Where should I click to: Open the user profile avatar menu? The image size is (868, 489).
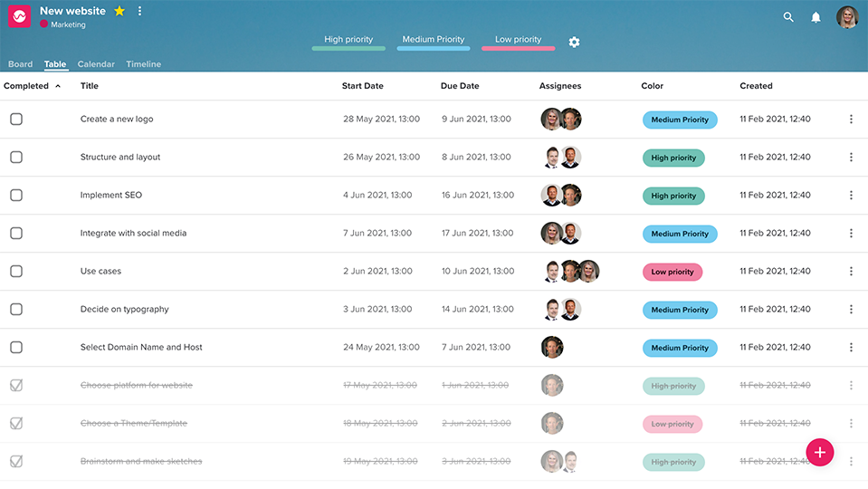click(847, 17)
